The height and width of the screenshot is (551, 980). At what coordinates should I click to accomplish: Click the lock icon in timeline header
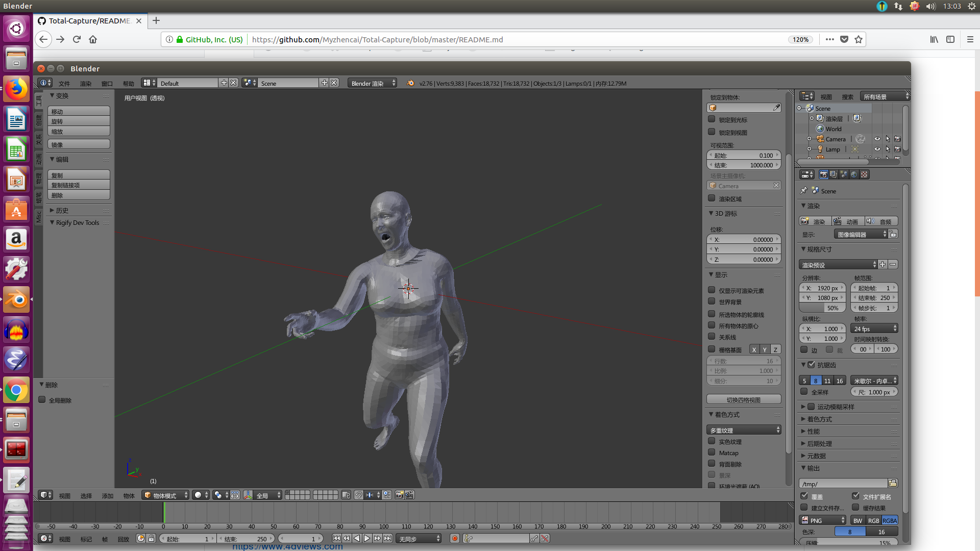[x=152, y=538]
